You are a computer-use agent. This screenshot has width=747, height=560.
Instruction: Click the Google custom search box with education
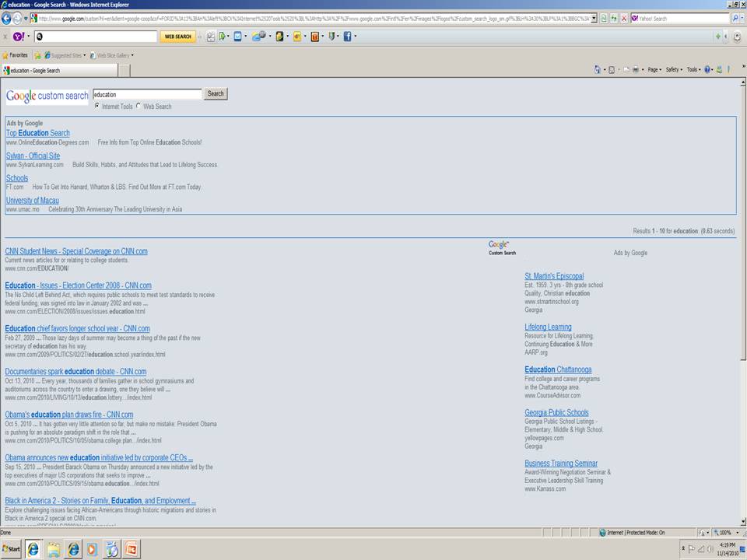[x=147, y=94]
